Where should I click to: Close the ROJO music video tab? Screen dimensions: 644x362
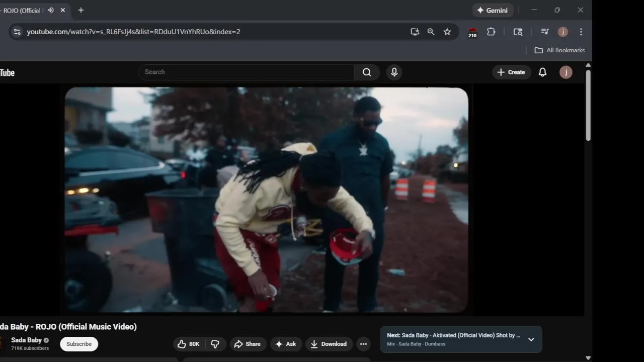click(63, 10)
